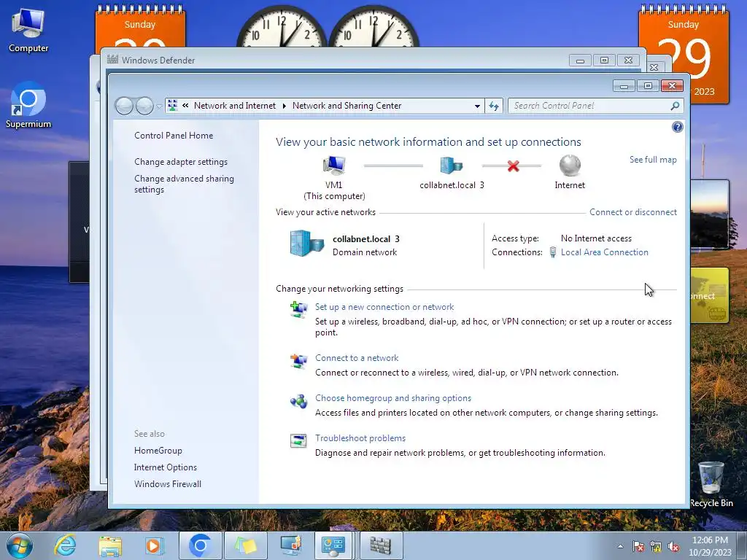Screen dimensions: 747x560
Task: Open the Computer desktop icon
Action: tap(28, 31)
